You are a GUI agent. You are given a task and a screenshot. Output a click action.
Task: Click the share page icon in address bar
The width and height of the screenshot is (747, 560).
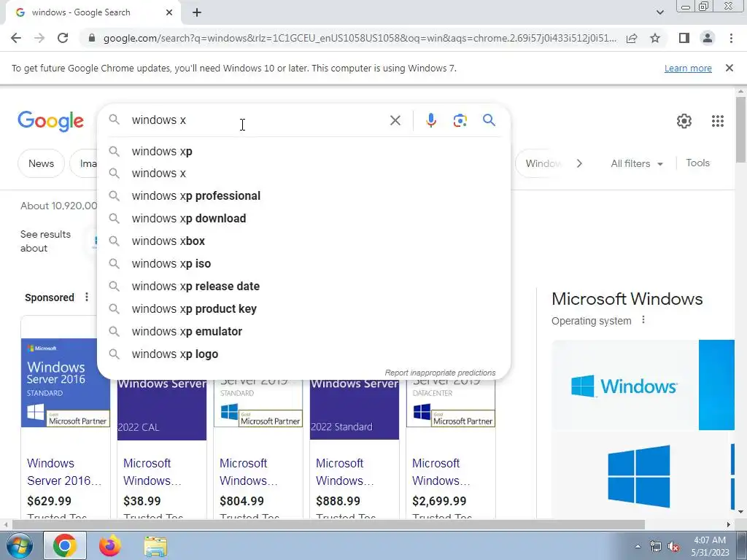(632, 38)
